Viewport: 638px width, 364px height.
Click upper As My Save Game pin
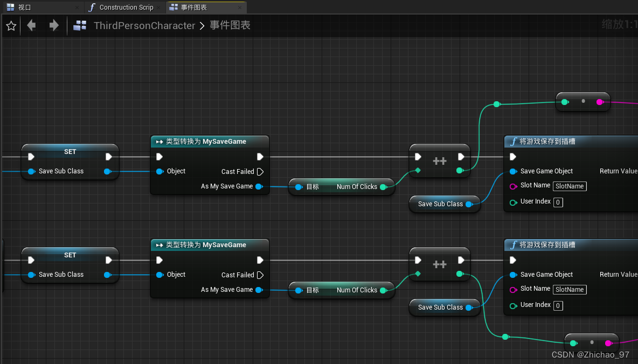click(259, 186)
